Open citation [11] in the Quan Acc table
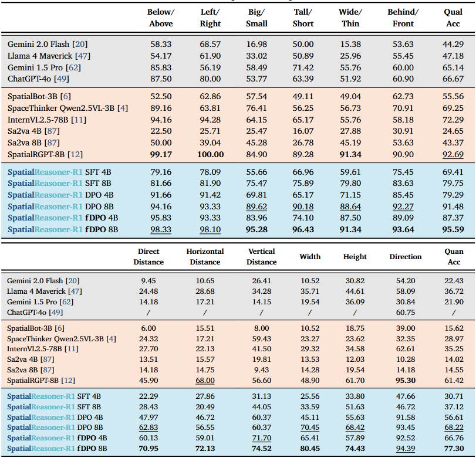Image resolution: width=476 pixels, height=458 pixels. [x=72, y=349]
